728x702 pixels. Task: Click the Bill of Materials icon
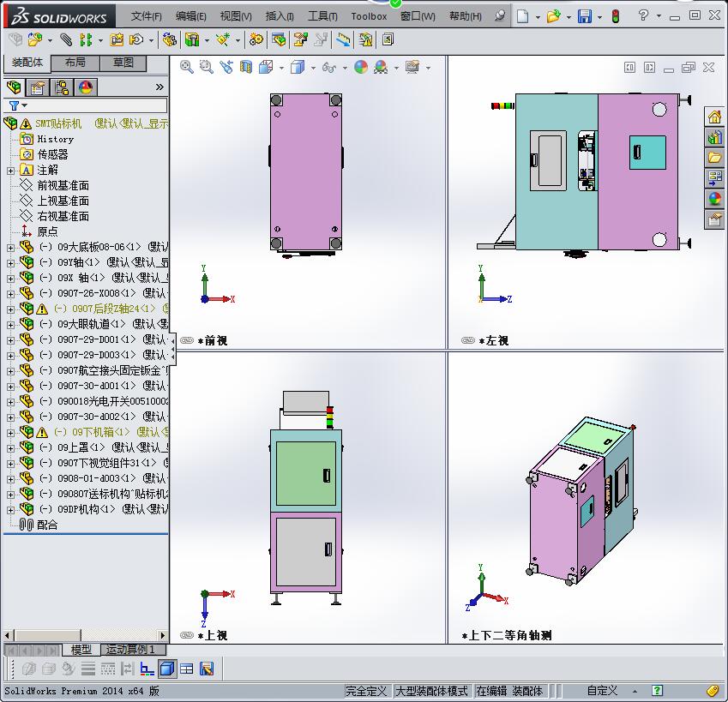279,40
